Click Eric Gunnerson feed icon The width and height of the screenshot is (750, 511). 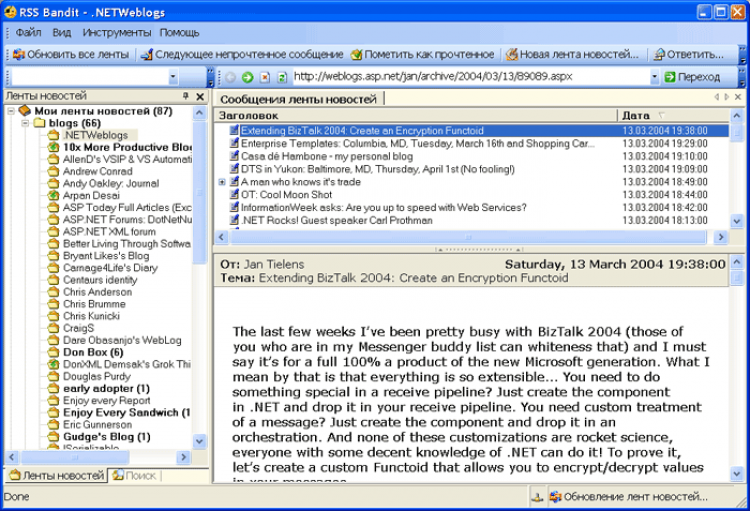pos(54,424)
